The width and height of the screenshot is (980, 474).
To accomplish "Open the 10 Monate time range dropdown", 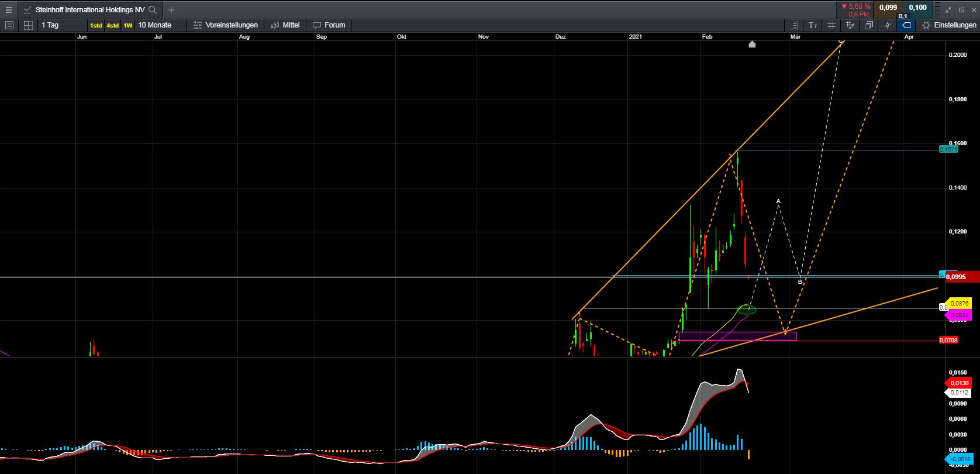I will 155,25.
